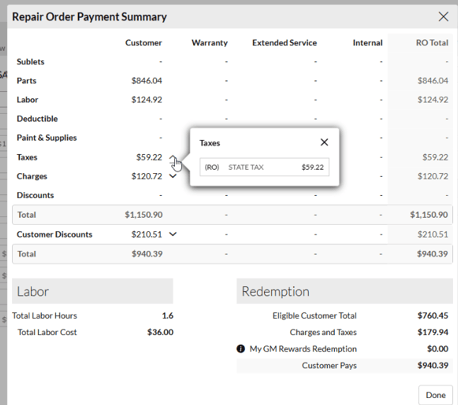Image resolution: width=458 pixels, height=405 pixels.
Task: Click the Internal column header
Action: coord(367,43)
